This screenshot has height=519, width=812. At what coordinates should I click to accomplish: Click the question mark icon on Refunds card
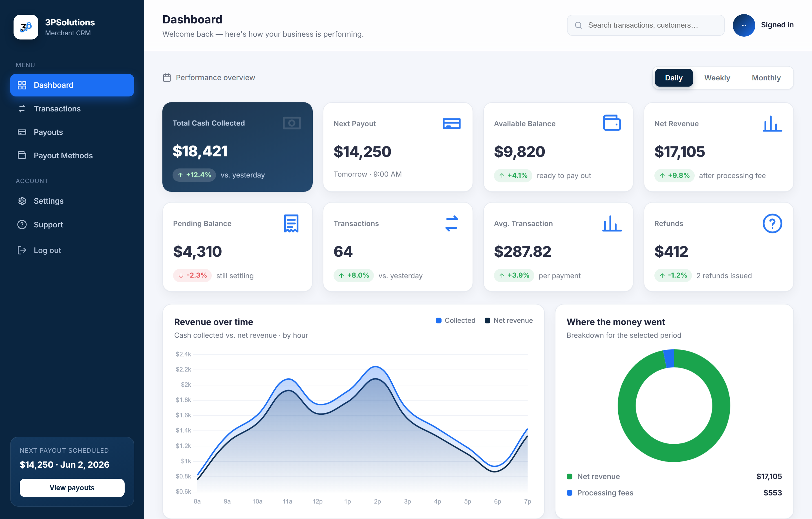tap(772, 223)
